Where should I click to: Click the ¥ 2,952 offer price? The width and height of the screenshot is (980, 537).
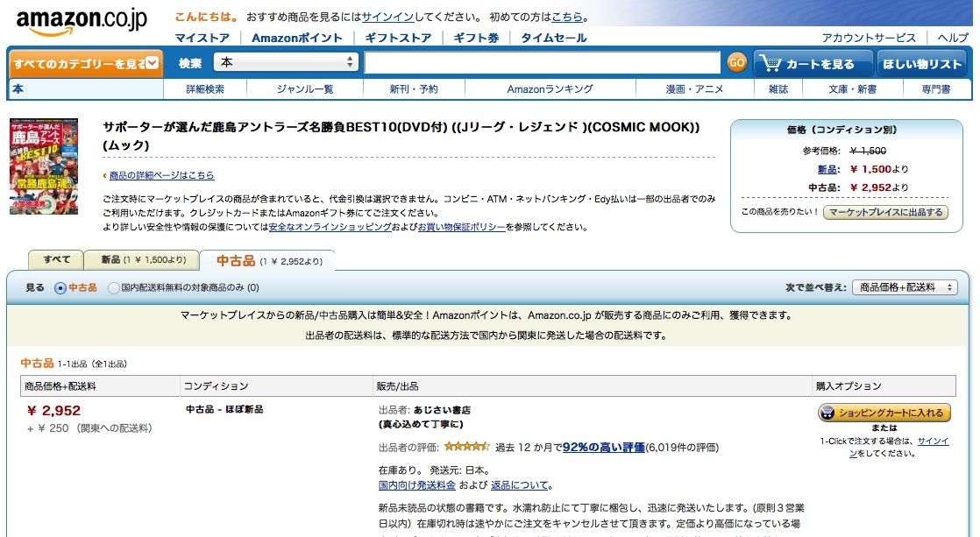coord(53,410)
